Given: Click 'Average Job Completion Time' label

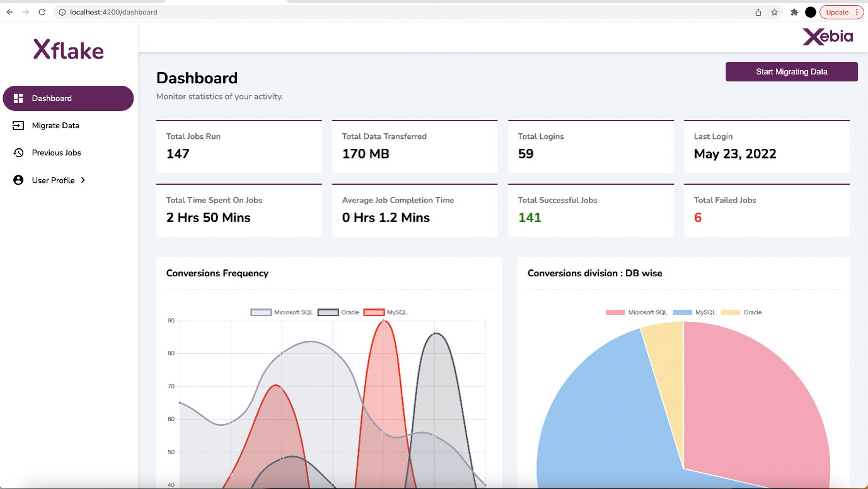Looking at the screenshot, I should point(398,200).
